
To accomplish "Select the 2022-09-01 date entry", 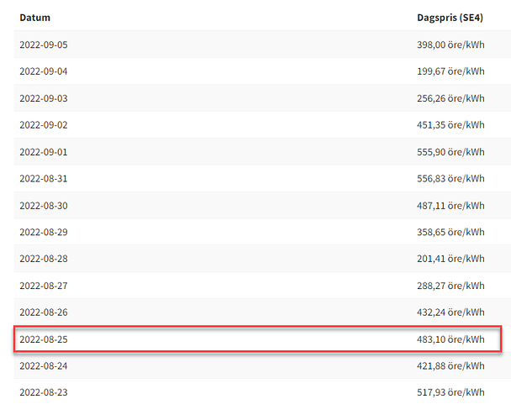I will coord(44,152).
